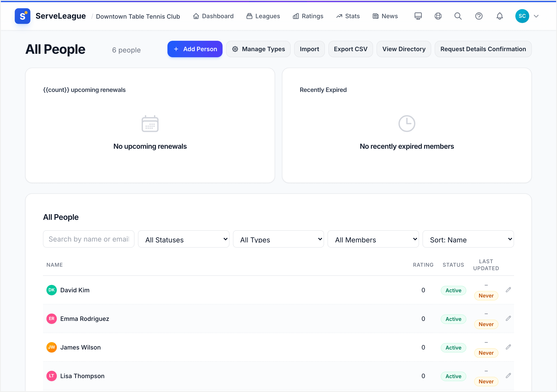Open the search magnifier icon
Image resolution: width=557 pixels, height=392 pixels.
(x=458, y=16)
